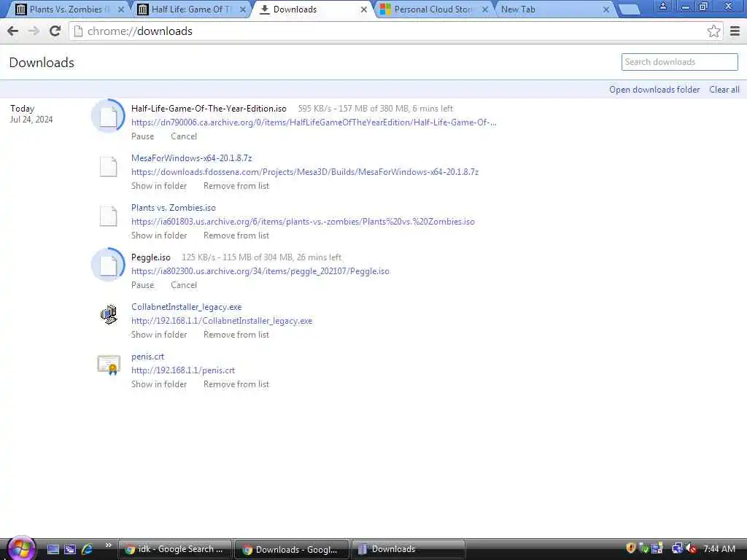Image resolution: width=747 pixels, height=560 pixels.
Task: Show Plants vs. Zombies.iso in folder
Action: [159, 236]
